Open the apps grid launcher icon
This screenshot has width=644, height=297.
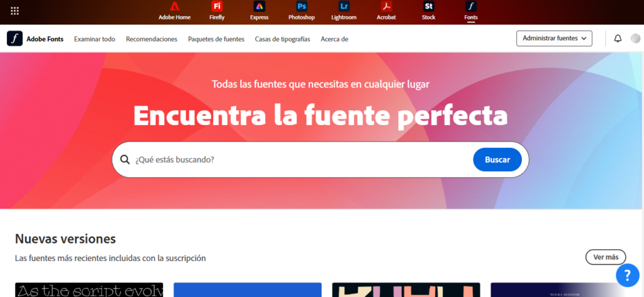click(x=14, y=11)
